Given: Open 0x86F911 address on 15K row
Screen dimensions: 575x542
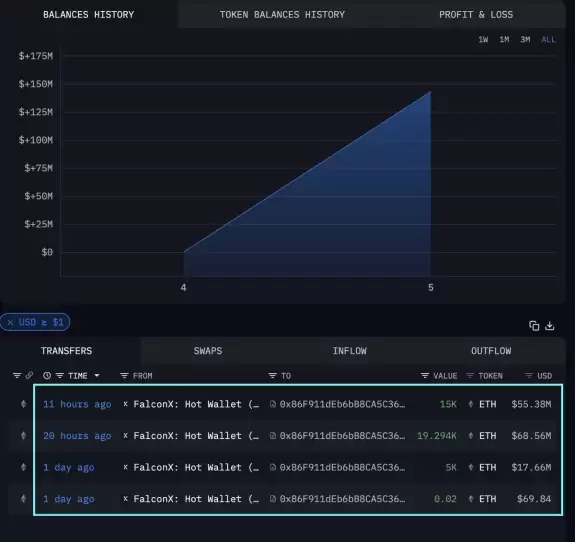Looking at the screenshot, I should click(342, 404).
